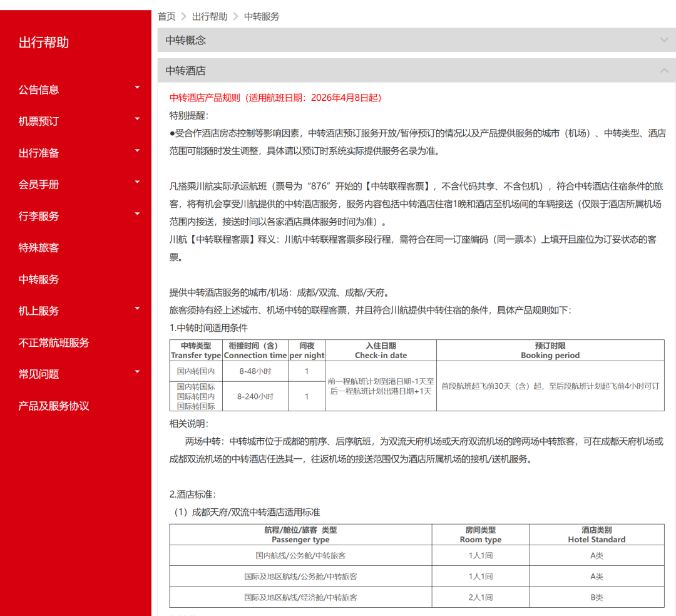Open 公告信息 in the sidebar
676x616 pixels.
(x=39, y=90)
